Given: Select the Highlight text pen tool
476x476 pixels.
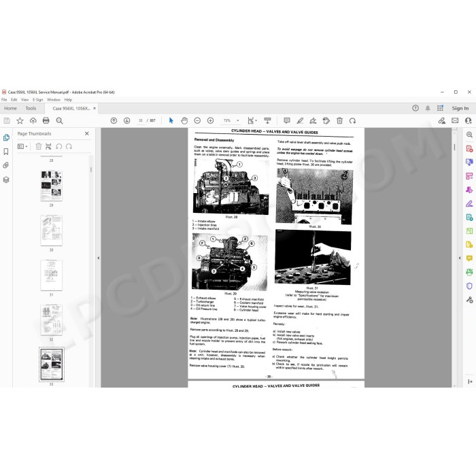Looking at the screenshot, I should coord(300,121).
